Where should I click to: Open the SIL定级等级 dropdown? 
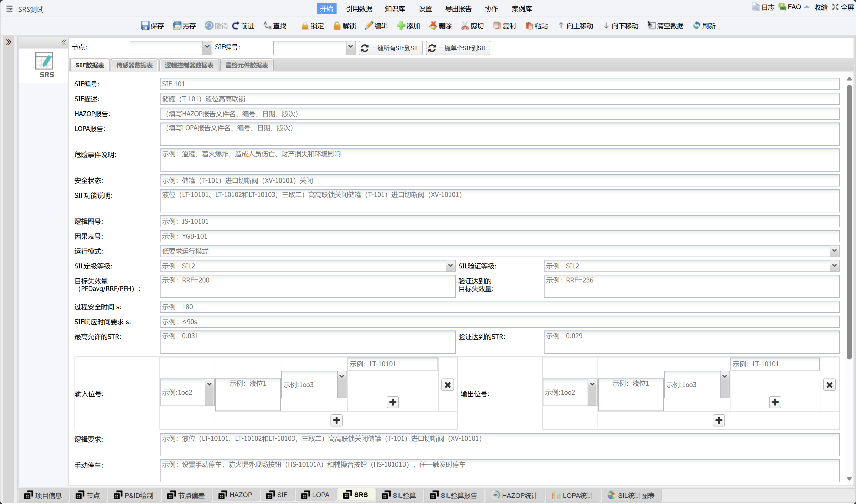coord(450,266)
